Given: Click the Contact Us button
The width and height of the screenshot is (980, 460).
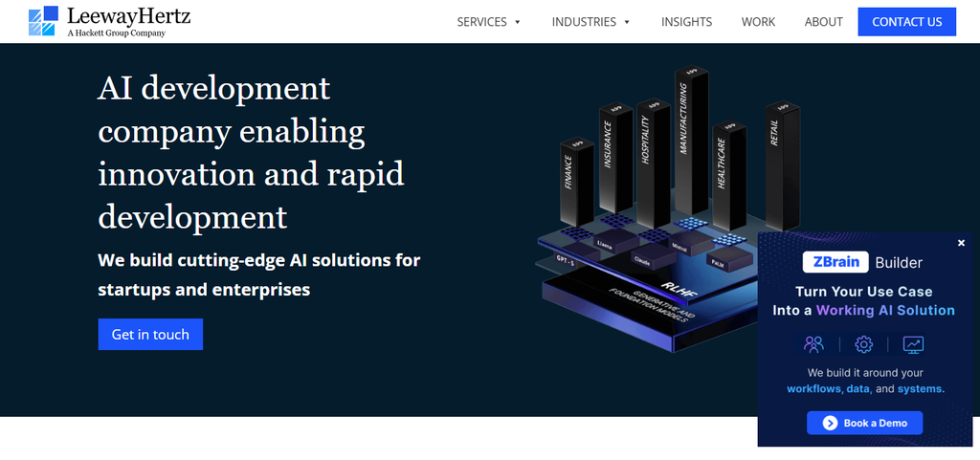Looking at the screenshot, I should point(907,22).
